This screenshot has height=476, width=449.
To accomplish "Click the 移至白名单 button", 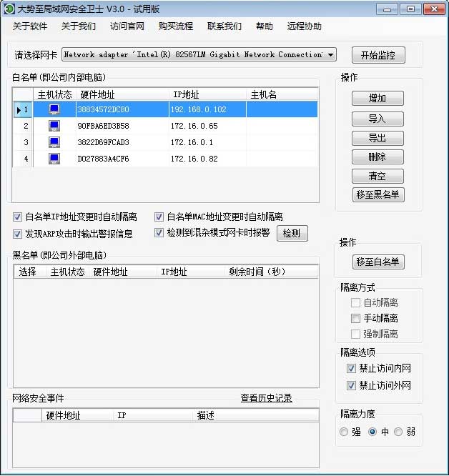I will coord(378,262).
